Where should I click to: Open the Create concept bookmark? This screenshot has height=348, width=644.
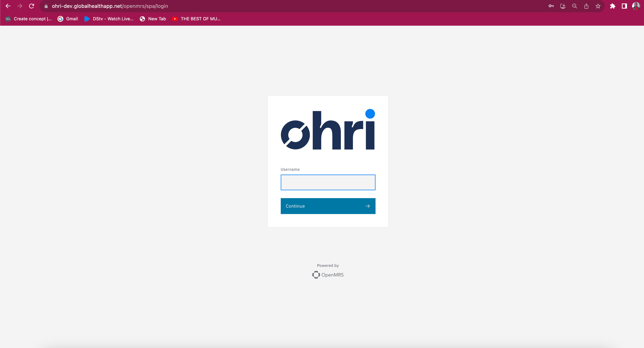[29, 19]
